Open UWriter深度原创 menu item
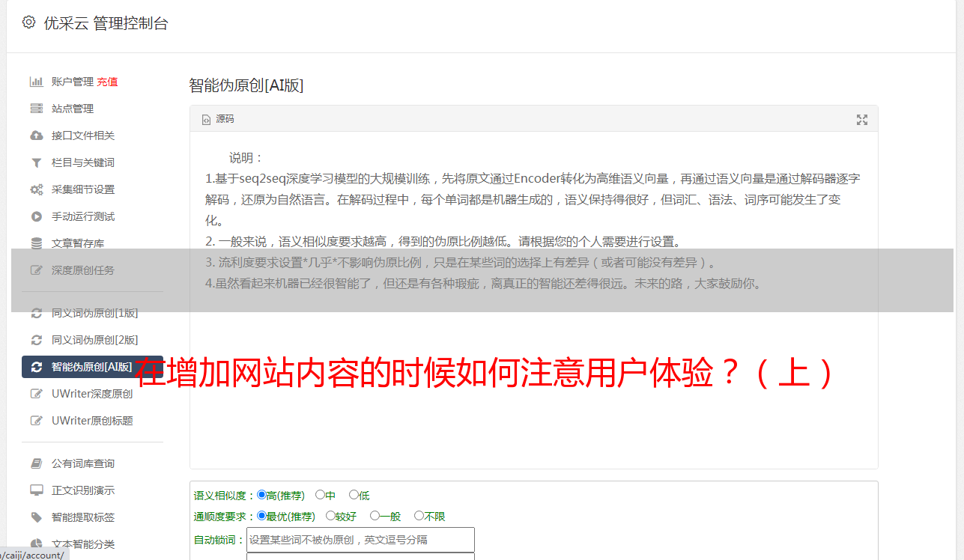964x560 pixels. pyautogui.click(x=92, y=394)
